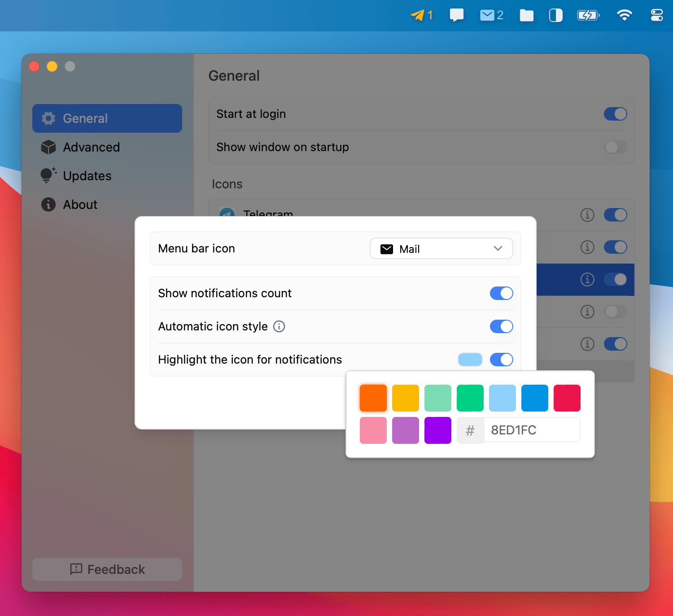The height and width of the screenshot is (616, 673).
Task: Toggle the switch in the highlighted blue row
Action: 616,279
